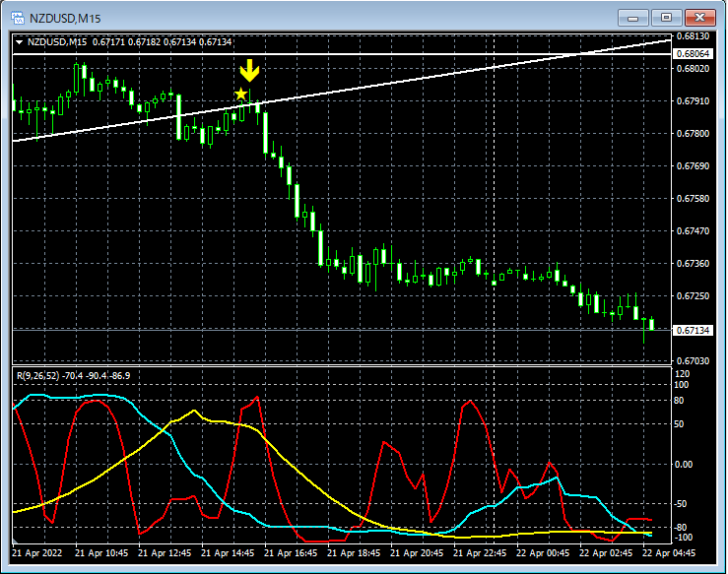
Task: Click the 0.67030 price scale value
Action: point(693,361)
